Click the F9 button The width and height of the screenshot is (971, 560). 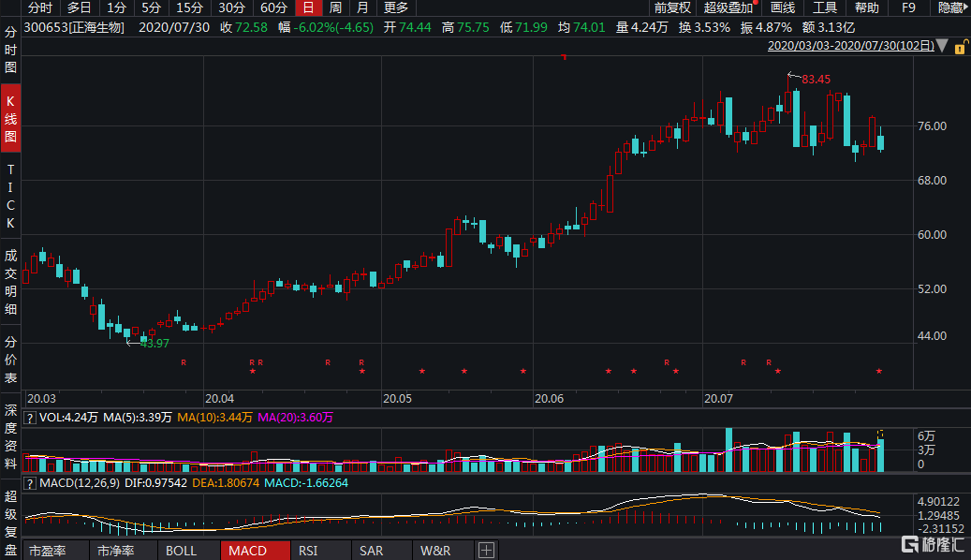(x=908, y=8)
